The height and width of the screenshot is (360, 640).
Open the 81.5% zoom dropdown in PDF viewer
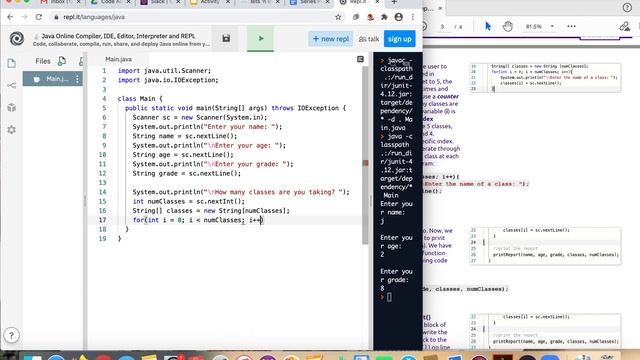540,26
